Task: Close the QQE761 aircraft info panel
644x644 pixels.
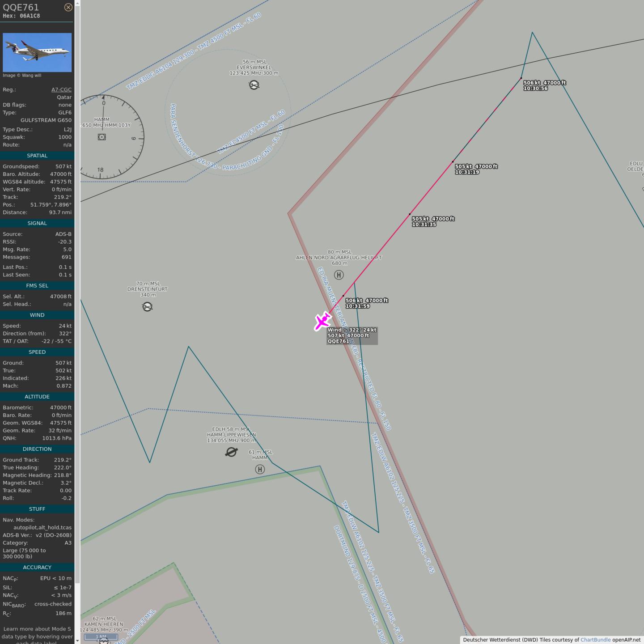Action: click(68, 7)
